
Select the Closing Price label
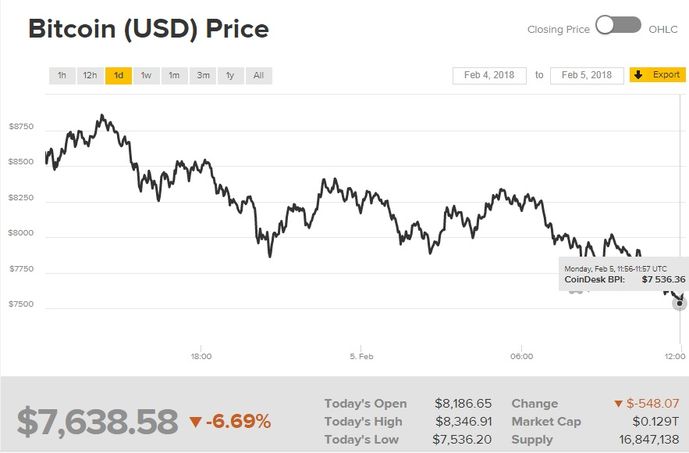[558, 29]
